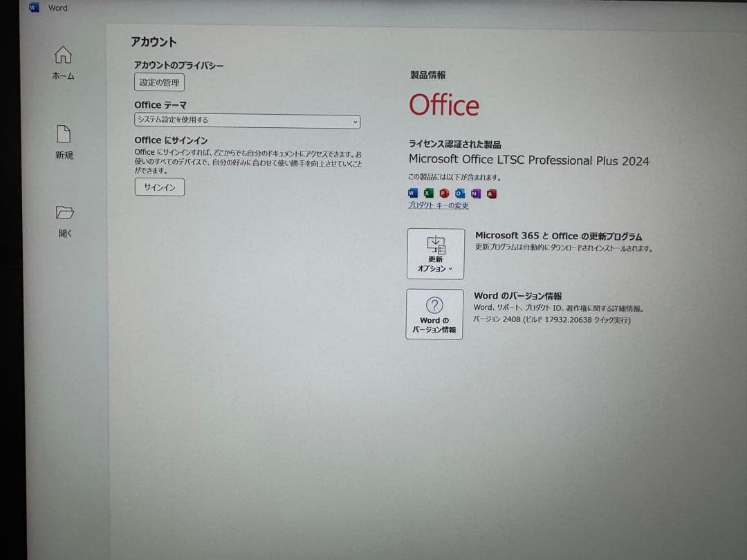Click the 更新オプション download icon
The width and height of the screenshot is (747, 560).
coord(435,243)
